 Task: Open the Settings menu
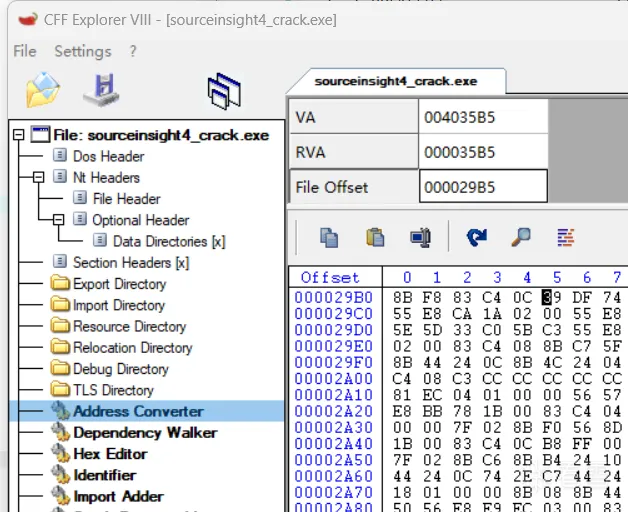83,51
